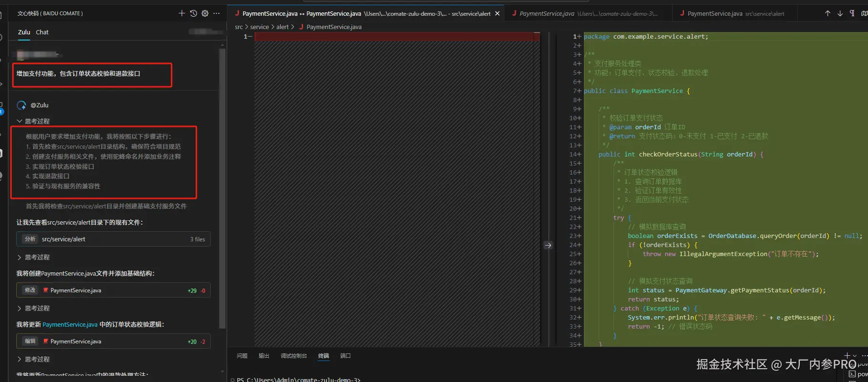
Task: Open the 分析 src/service/alert 3 files row
Action: point(113,239)
